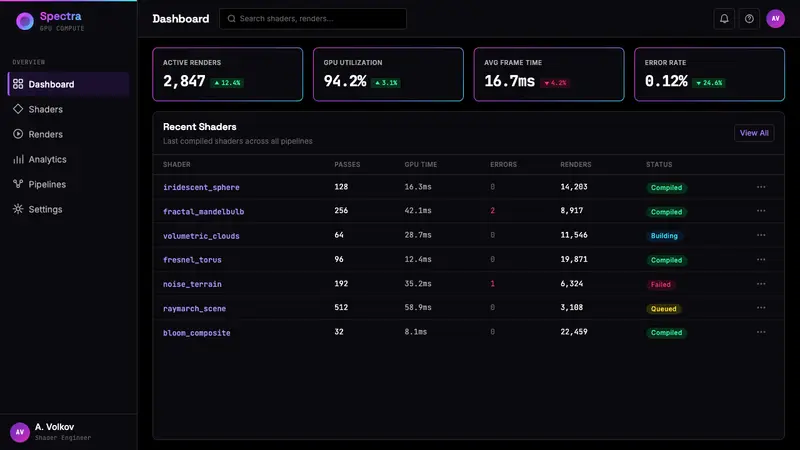Viewport: 800px width, 450px height.
Task: Open the help question mark icon
Action: click(749, 19)
